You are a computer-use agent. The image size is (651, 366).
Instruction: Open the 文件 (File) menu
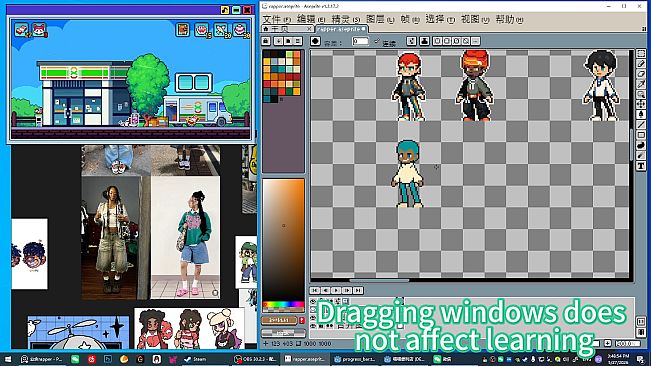point(277,20)
